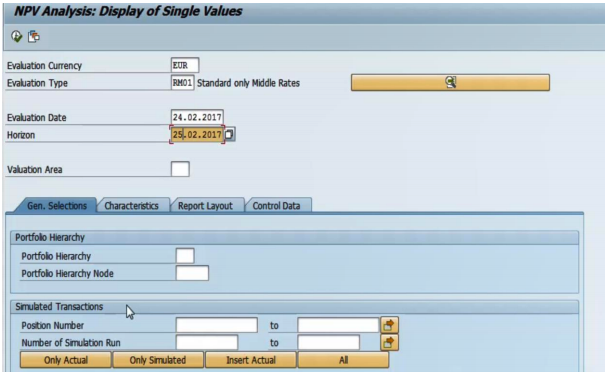Switch to the Characteristics tab
The width and height of the screenshot is (608, 372).
tap(131, 206)
